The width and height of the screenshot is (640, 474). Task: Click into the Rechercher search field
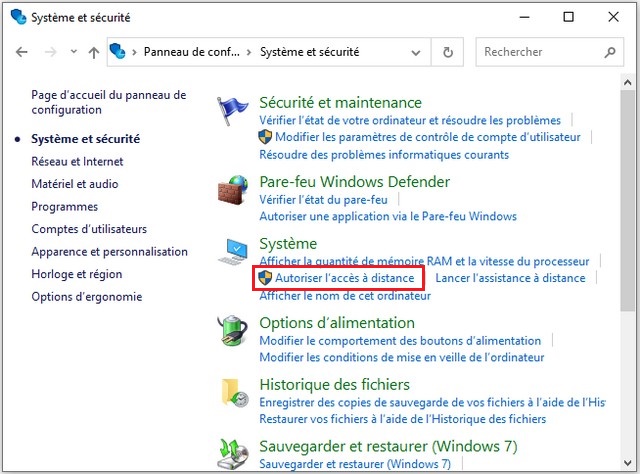coord(549,52)
